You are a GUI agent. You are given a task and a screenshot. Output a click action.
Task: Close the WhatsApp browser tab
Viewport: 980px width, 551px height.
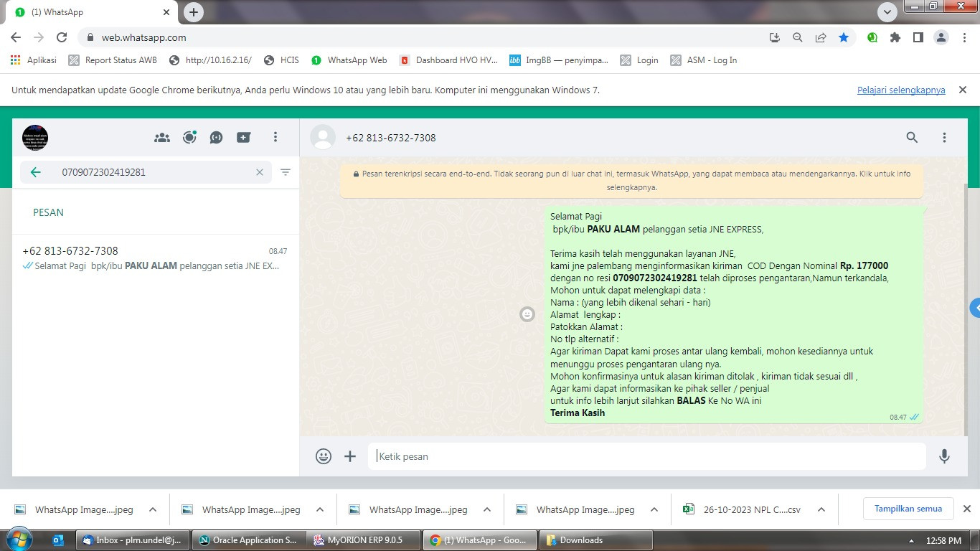(166, 12)
